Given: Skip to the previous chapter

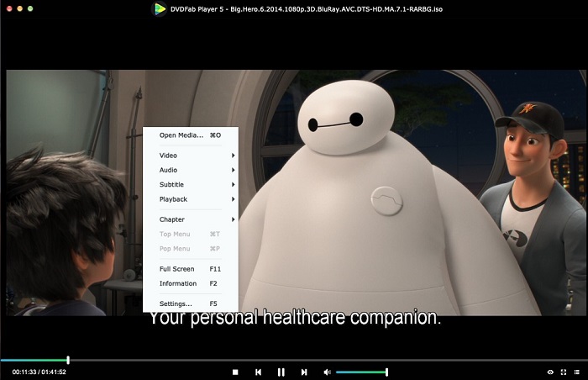Looking at the screenshot, I should click(x=258, y=372).
